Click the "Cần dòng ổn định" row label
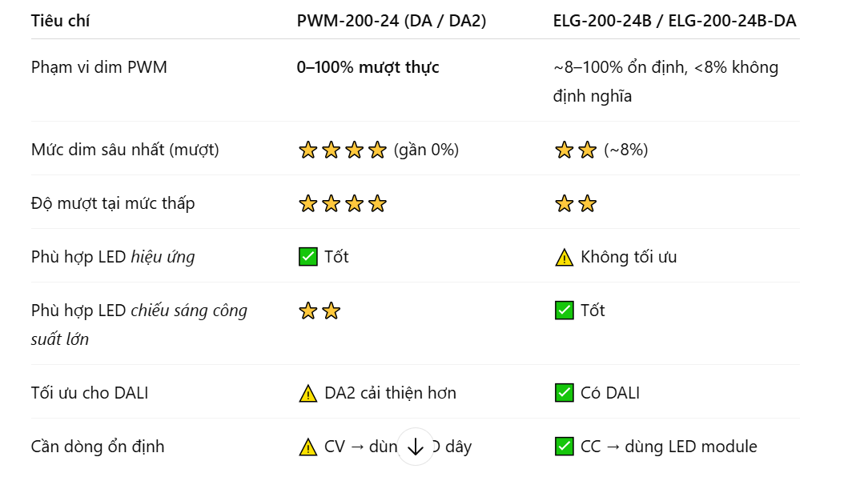The width and height of the screenshot is (868, 481). (98, 447)
